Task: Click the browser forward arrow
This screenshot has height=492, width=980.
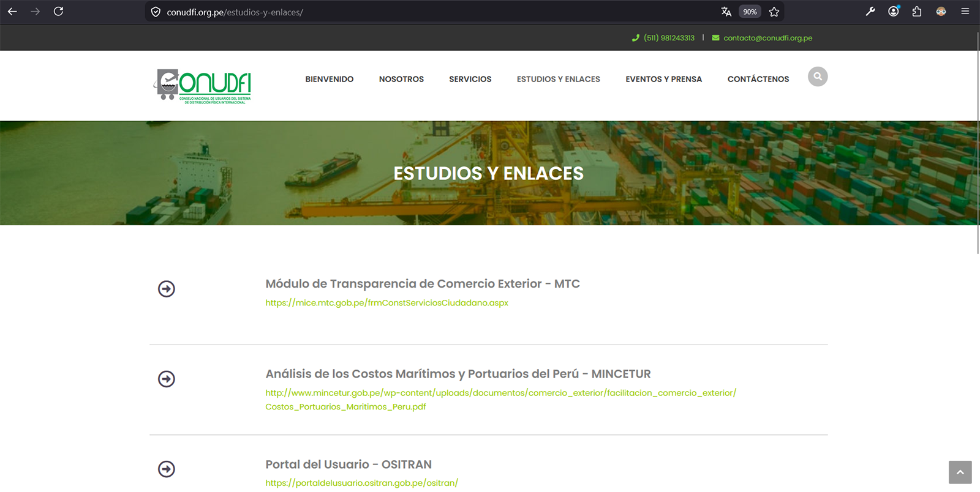Action: point(36,12)
